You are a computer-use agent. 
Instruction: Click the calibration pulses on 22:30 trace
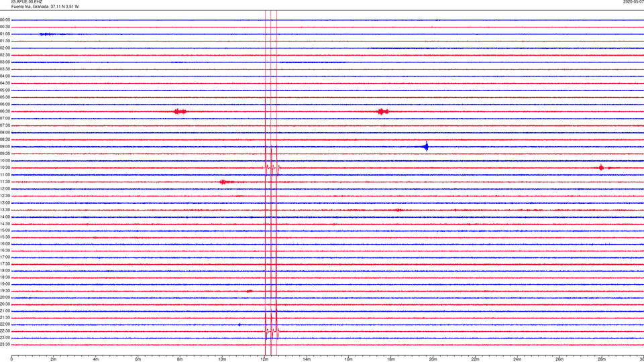272,332
